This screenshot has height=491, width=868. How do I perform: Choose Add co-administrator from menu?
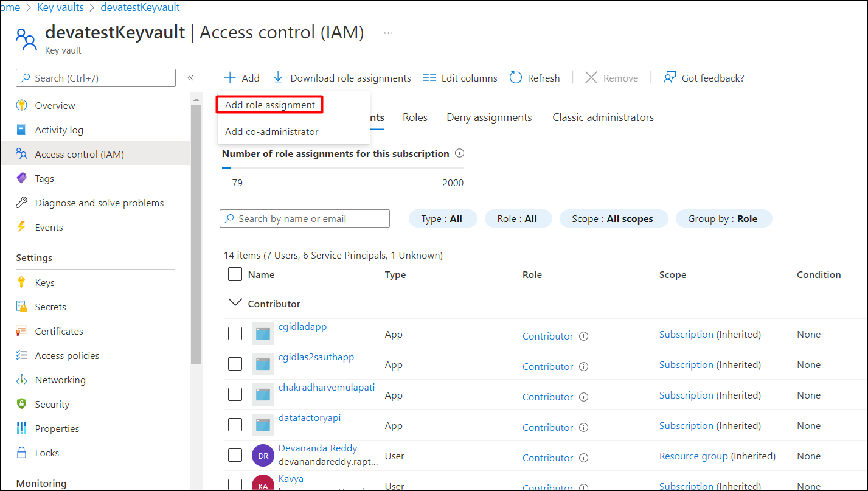tap(272, 131)
